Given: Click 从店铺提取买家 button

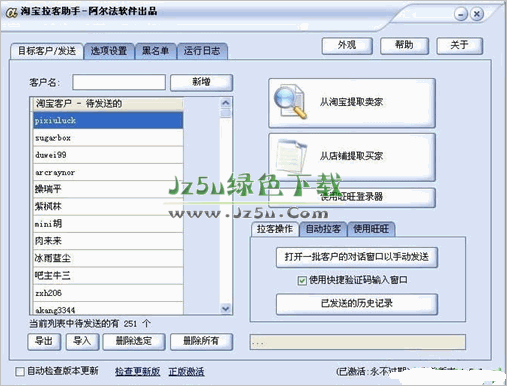Looking at the screenshot, I should [x=352, y=157].
